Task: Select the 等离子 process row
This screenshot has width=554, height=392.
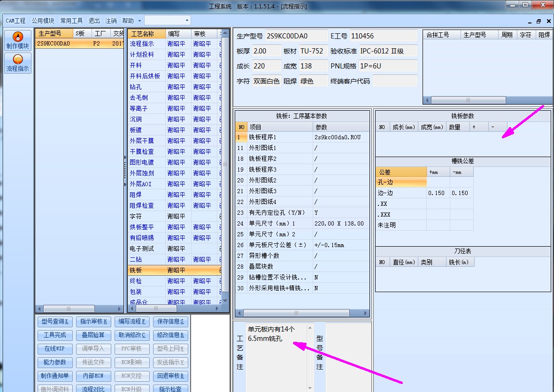Action: click(175, 108)
